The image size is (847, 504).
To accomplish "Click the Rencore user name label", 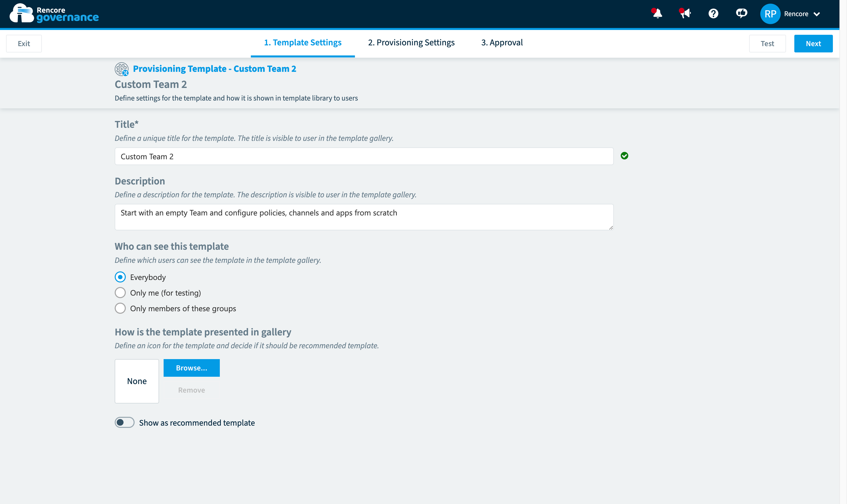I will pyautogui.click(x=796, y=14).
